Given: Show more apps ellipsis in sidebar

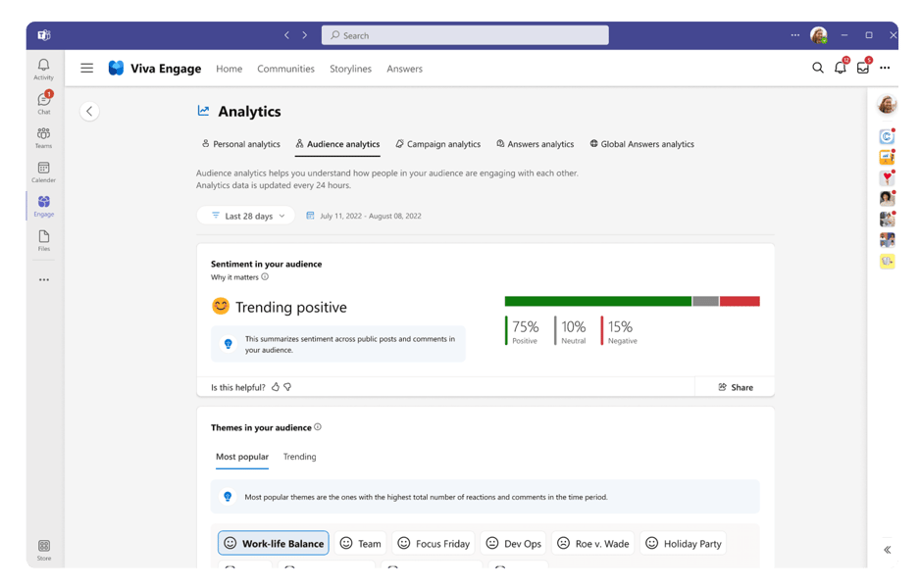Looking at the screenshot, I should (x=44, y=279).
